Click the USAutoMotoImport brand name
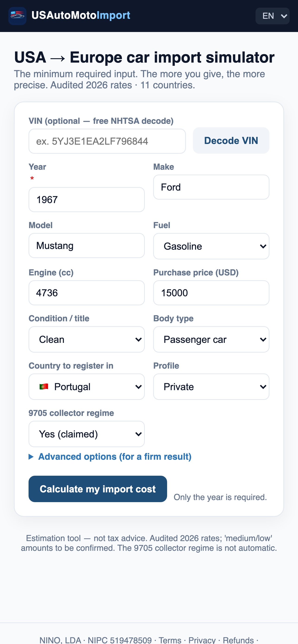Viewport: 298px width, 644px height. pos(81,16)
